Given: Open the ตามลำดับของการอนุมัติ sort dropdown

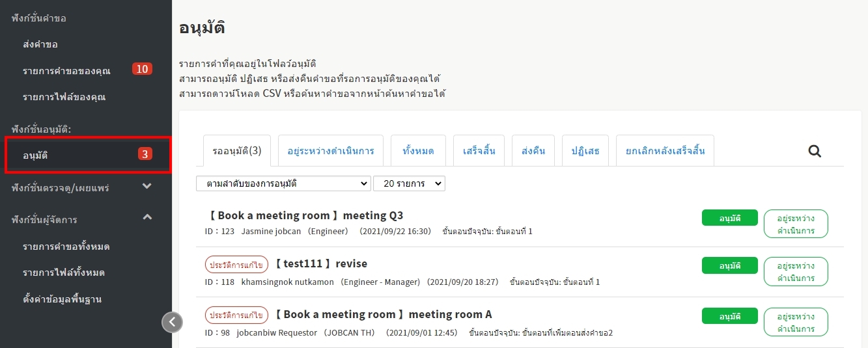Looking at the screenshot, I should point(283,184).
